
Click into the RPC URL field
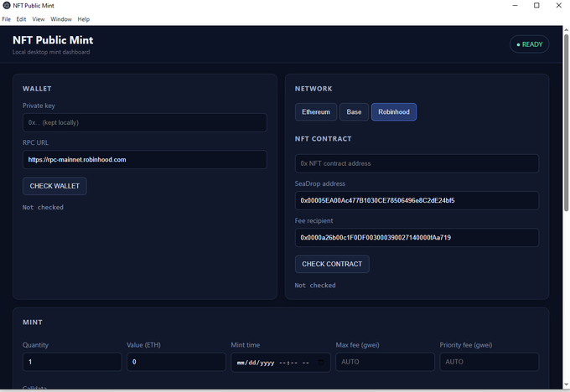pos(145,159)
